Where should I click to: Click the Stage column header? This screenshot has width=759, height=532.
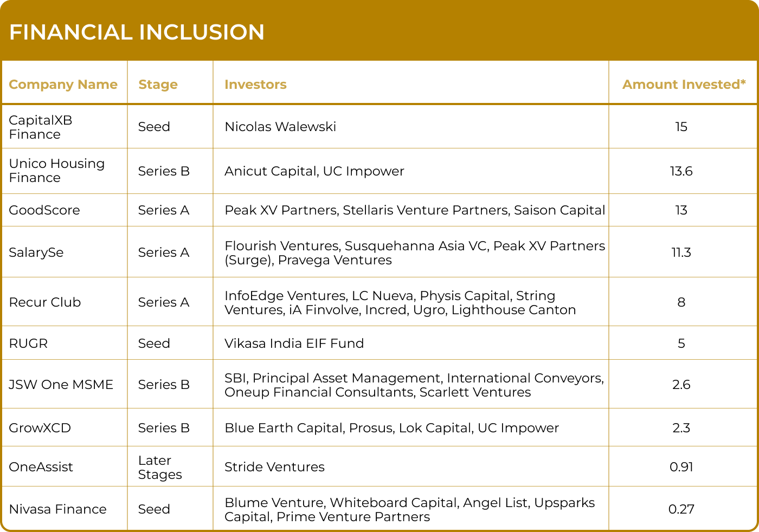pyautogui.click(x=158, y=85)
